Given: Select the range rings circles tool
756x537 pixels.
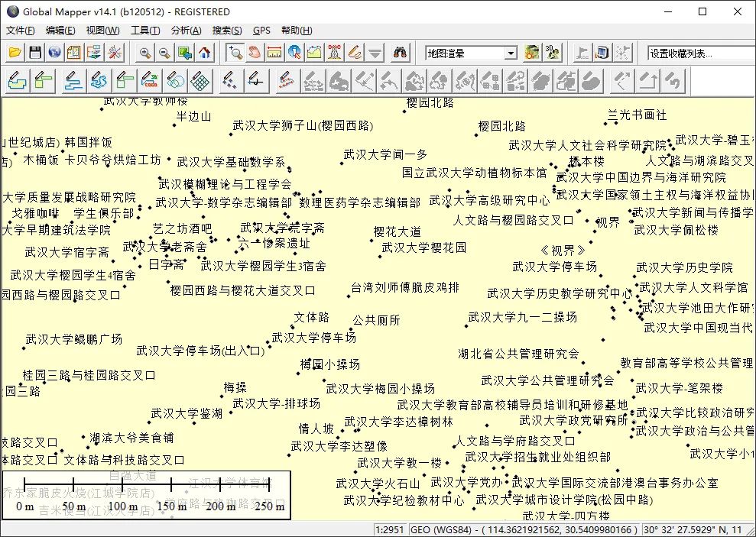Looking at the screenshot, I should tap(176, 80).
